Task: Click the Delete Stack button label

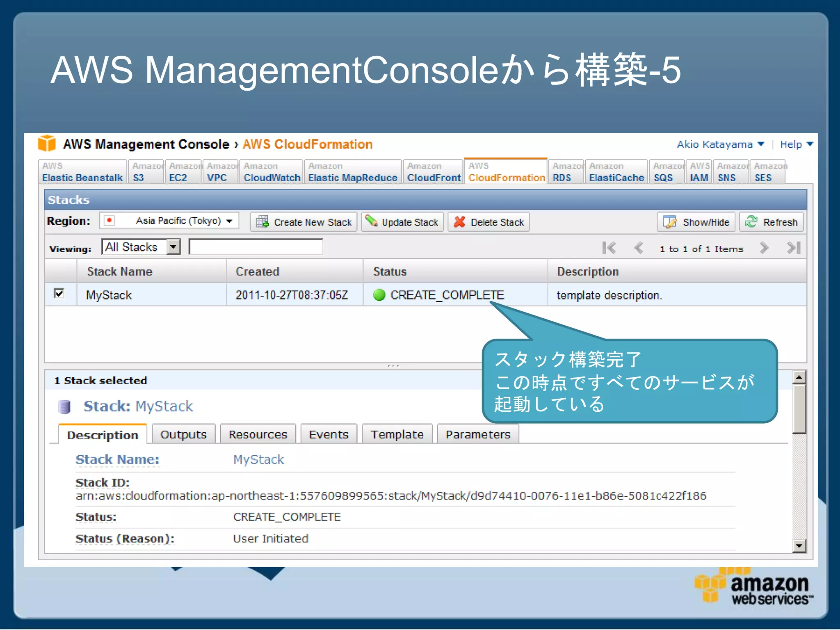Action: click(x=497, y=222)
